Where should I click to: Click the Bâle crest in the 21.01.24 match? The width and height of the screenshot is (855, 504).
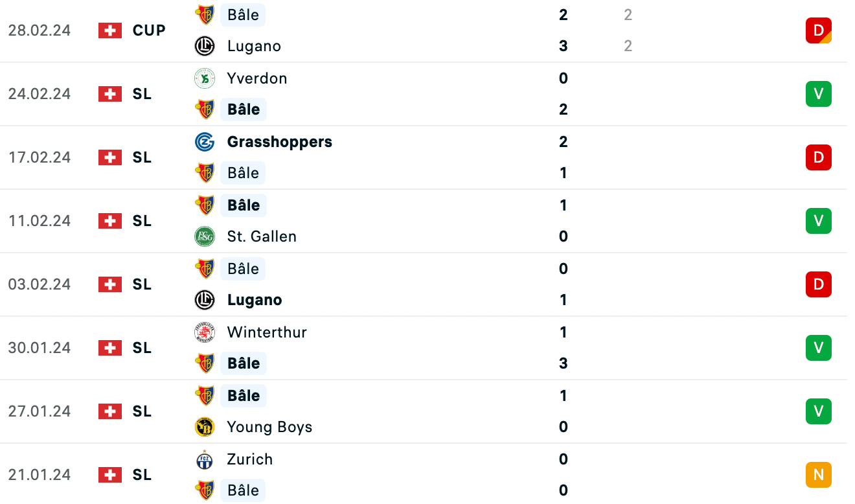(x=205, y=490)
